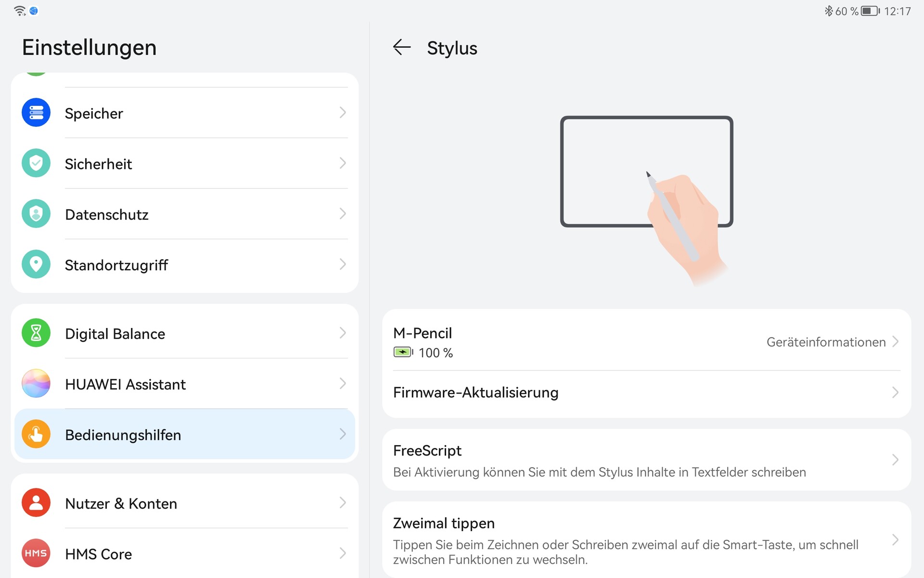924x578 pixels.
Task: Tap the HMS Core red icon
Action: (36, 553)
